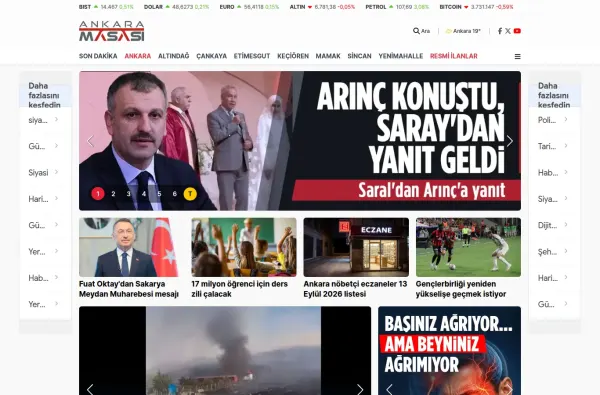Open the YouTube channel icon
Viewport: 600px width, 395px height.
[517, 31]
